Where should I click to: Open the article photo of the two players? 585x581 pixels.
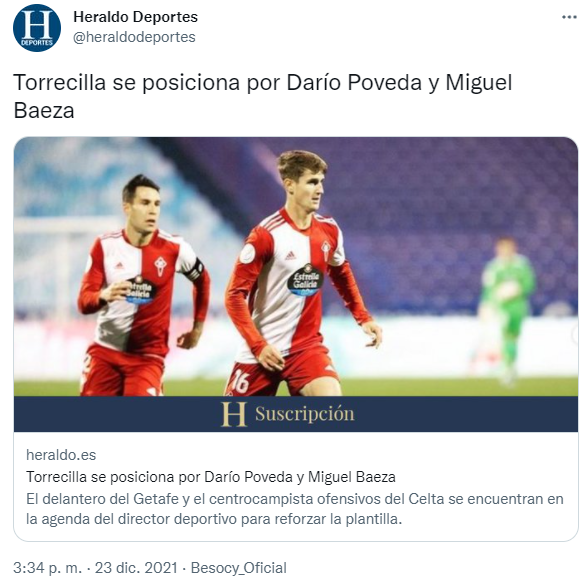tap(296, 266)
